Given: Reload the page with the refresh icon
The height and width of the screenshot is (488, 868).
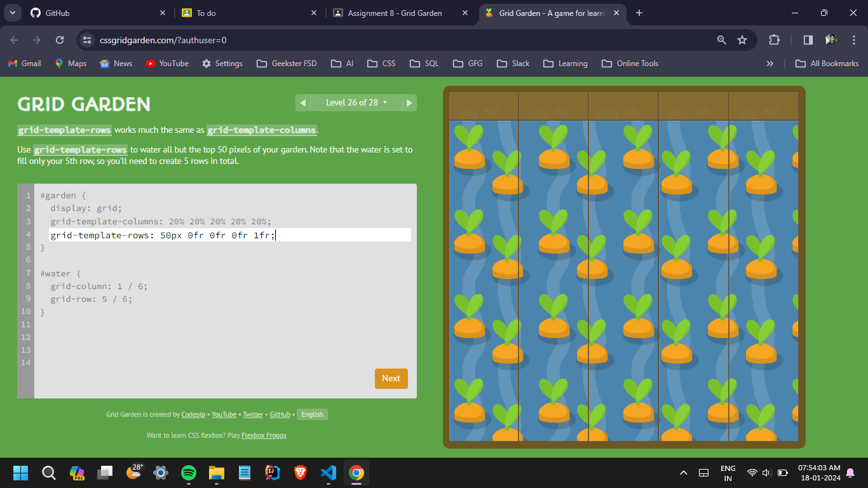Looking at the screenshot, I should [60, 40].
